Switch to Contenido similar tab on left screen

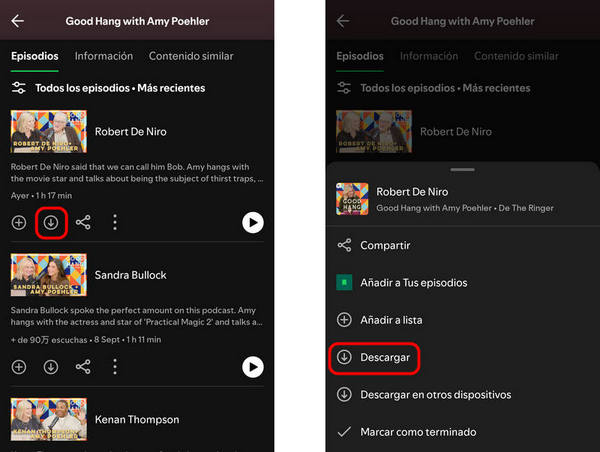[191, 56]
